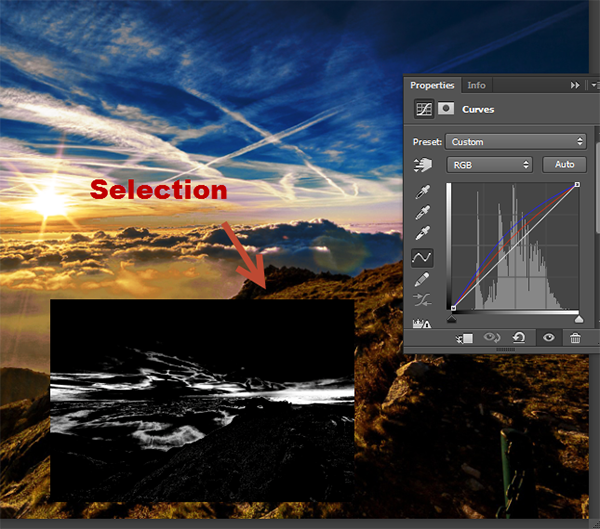
Task: Toggle adjustment layer visibility eye
Action: coord(548,338)
